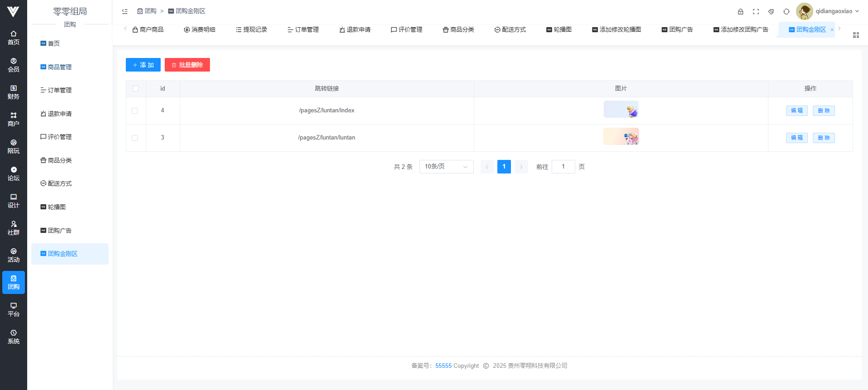This screenshot has height=390, width=868.
Task: Click the refresh page icon
Action: [787, 11]
